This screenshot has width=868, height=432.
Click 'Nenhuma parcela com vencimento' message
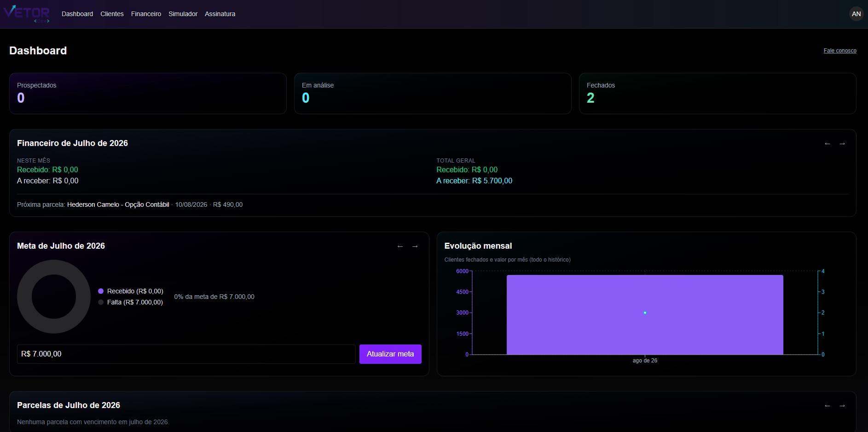pyautogui.click(x=93, y=422)
